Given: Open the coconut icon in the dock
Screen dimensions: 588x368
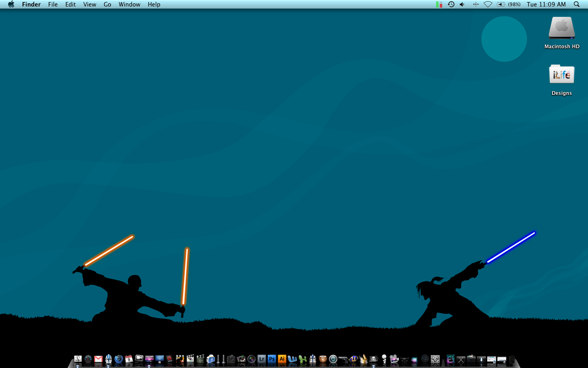Looking at the screenshot, I should 323,359.
